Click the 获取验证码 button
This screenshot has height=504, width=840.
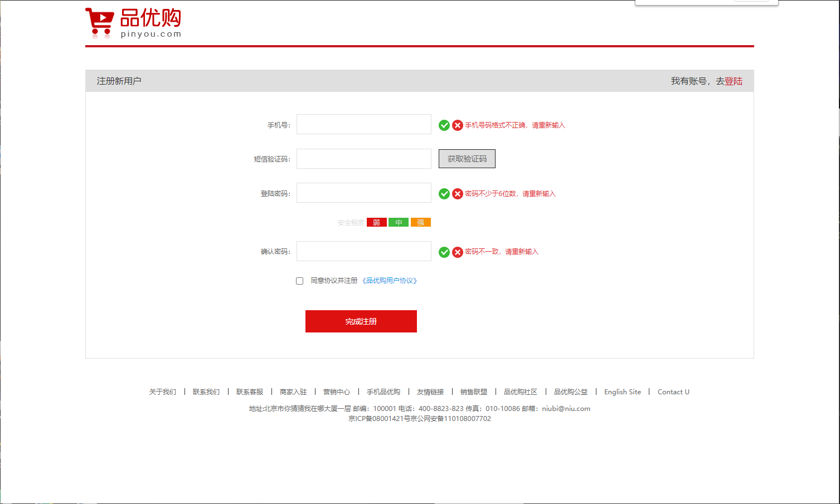coord(467,159)
